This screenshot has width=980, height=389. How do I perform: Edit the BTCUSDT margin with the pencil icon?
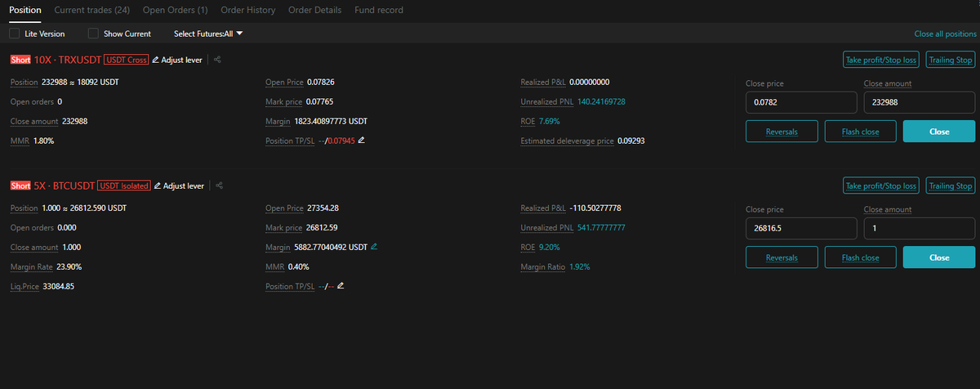374,247
